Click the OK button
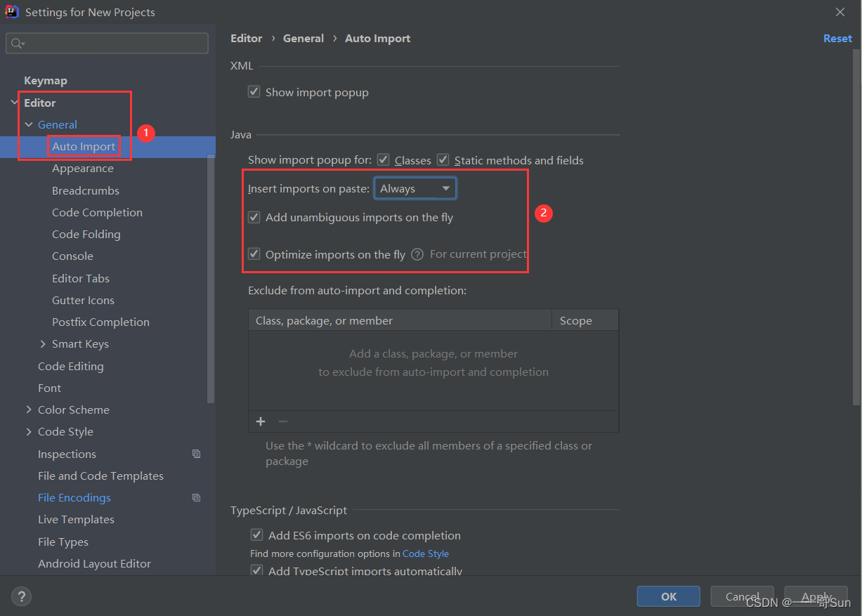 click(669, 596)
